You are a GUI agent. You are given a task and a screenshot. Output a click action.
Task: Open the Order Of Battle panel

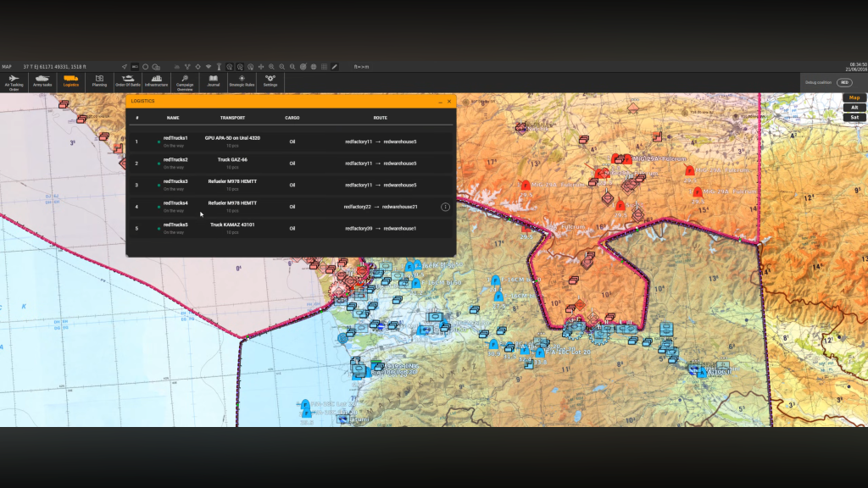[127, 81]
